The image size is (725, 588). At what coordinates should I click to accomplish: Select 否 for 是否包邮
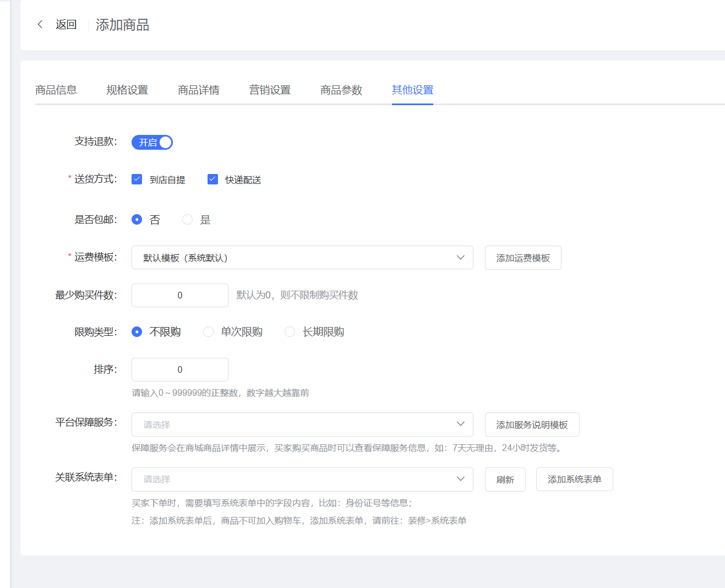tap(137, 220)
